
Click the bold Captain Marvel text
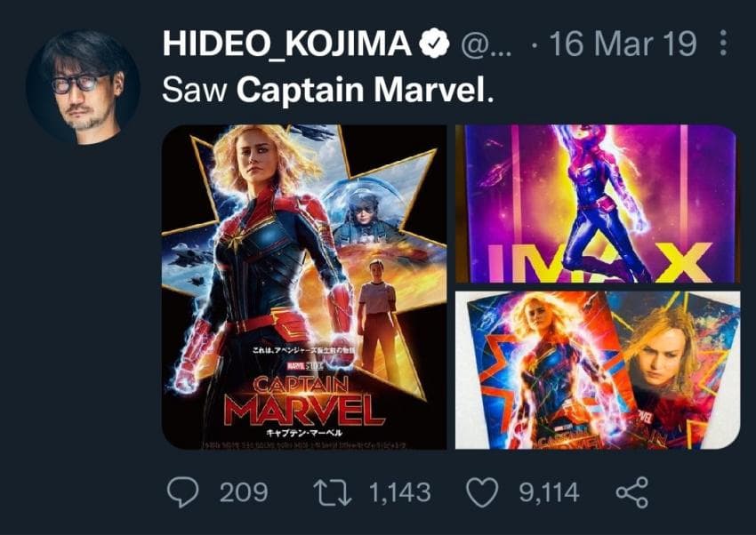(x=363, y=90)
